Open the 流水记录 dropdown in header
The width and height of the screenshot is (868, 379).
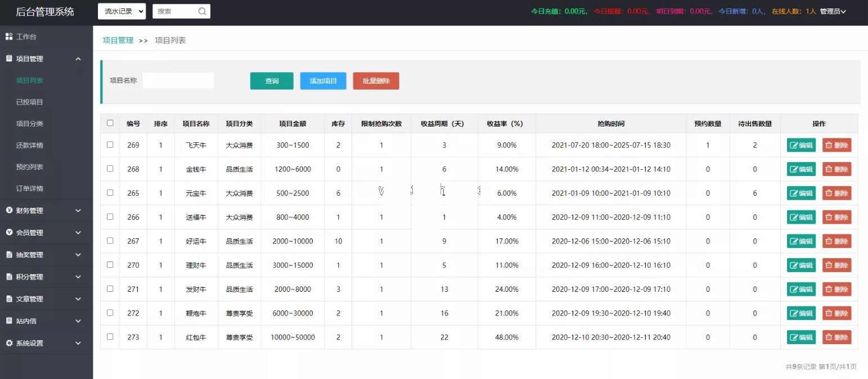pos(122,11)
